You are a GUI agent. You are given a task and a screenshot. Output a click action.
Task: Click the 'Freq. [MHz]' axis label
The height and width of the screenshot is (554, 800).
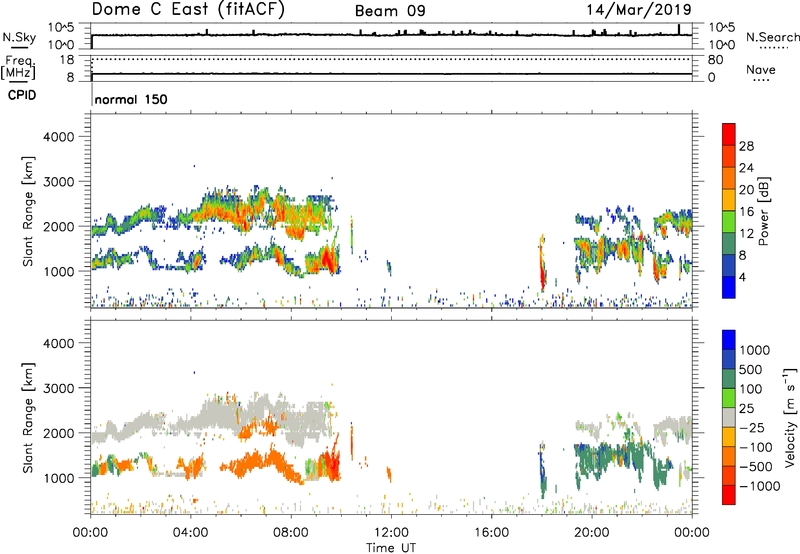point(18,68)
